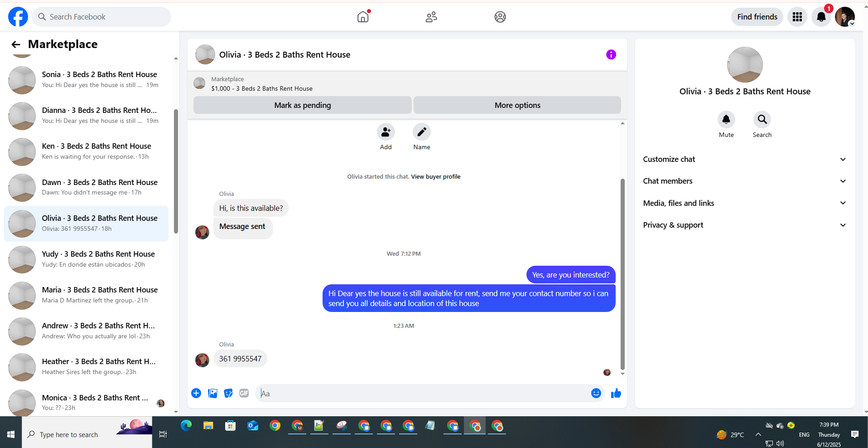Show hidden tray icons chevron
868x448 pixels.
758,434
